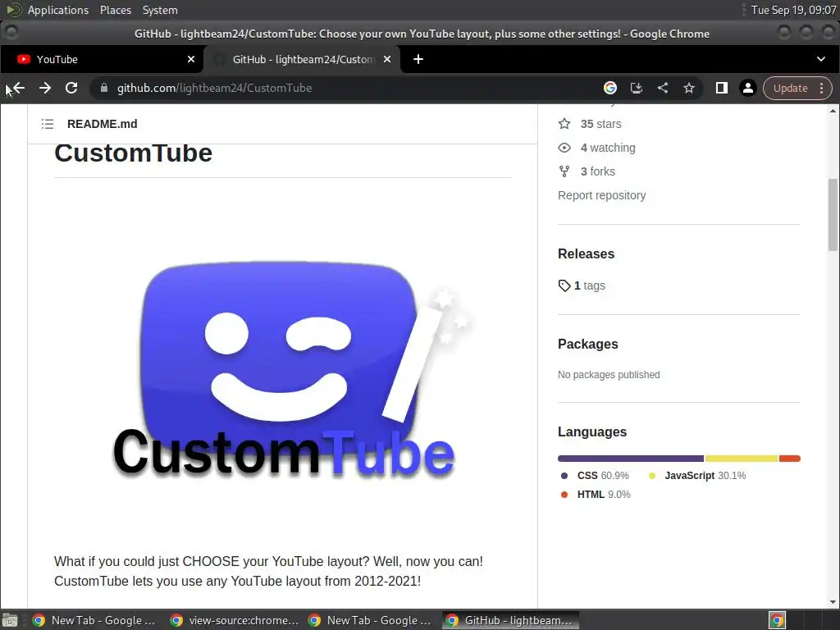Open Chrome's three-dot menu

tap(822, 88)
